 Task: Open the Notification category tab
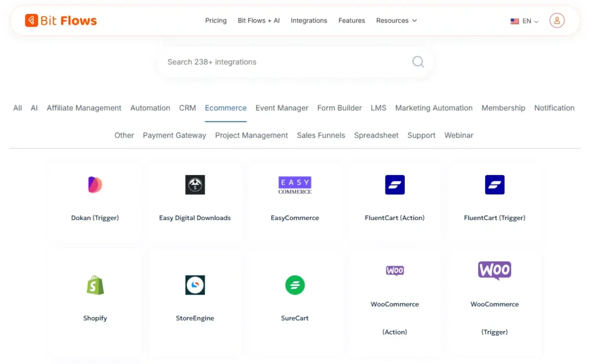point(554,108)
